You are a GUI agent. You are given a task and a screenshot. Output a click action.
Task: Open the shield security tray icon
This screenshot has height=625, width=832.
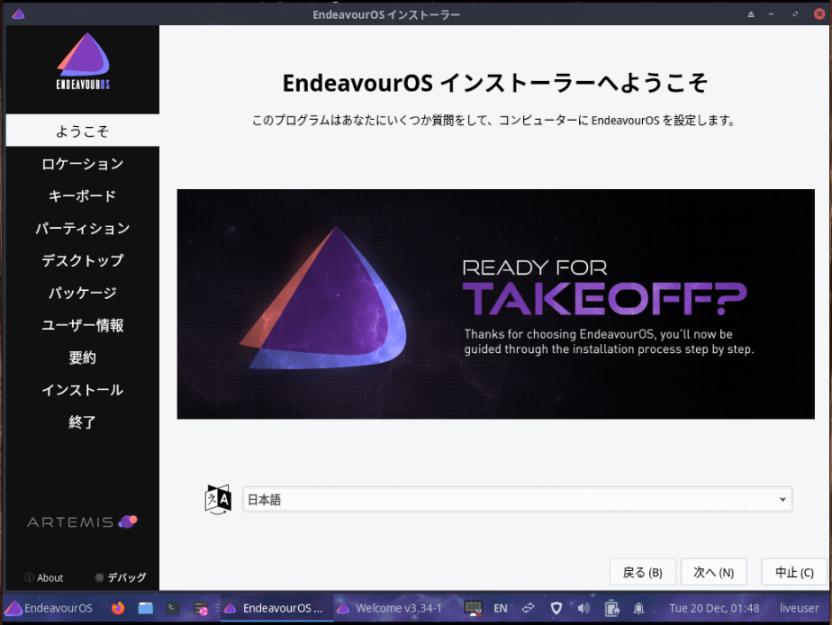tap(556, 608)
